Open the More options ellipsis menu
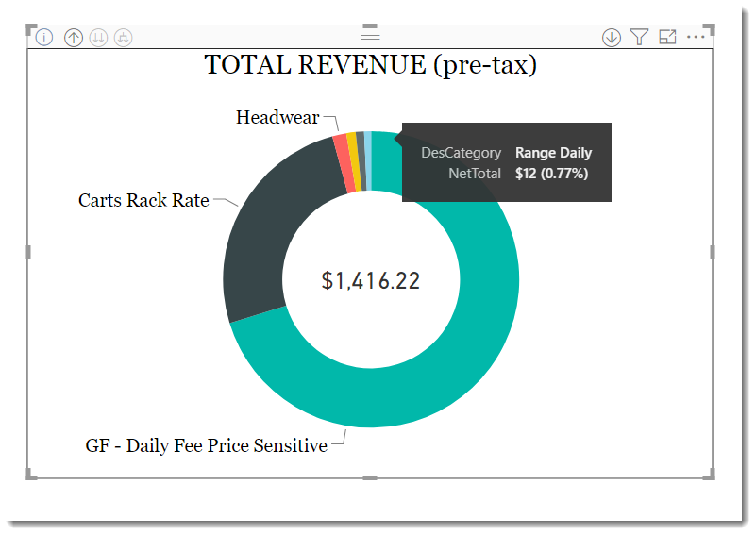This screenshot has height=535, width=756. (696, 37)
